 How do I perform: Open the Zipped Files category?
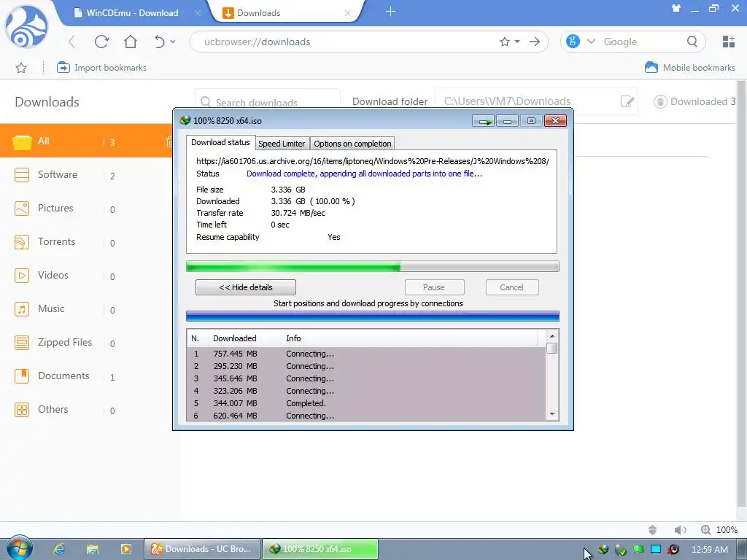click(x=64, y=343)
